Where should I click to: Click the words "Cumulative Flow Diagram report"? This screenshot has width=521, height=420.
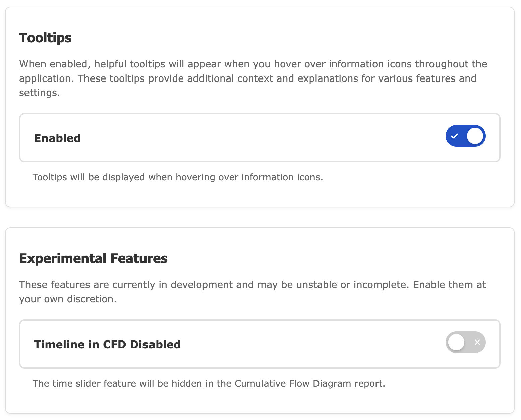[309, 383]
